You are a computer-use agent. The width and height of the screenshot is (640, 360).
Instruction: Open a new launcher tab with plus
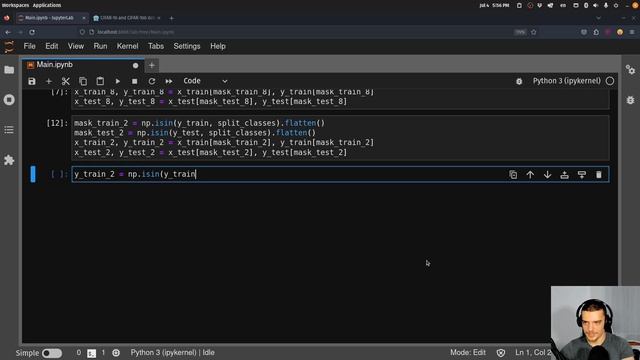pos(151,65)
